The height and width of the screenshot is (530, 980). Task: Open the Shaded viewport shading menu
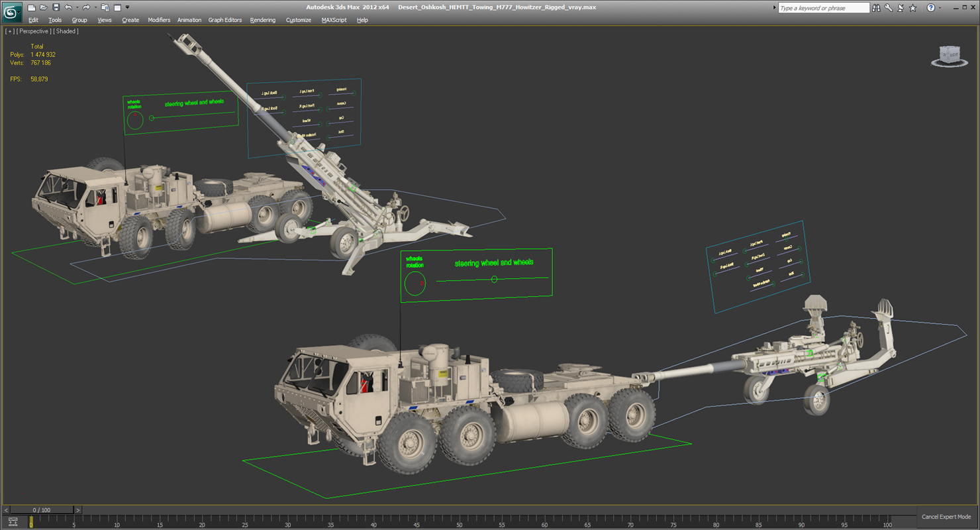tap(66, 31)
